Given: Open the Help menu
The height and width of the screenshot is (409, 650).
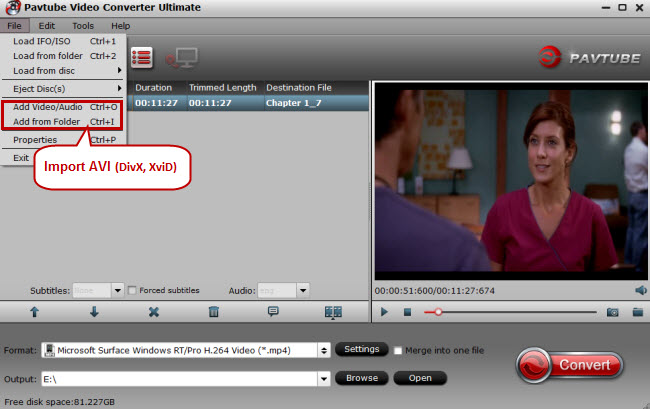Looking at the screenshot, I should (x=121, y=26).
